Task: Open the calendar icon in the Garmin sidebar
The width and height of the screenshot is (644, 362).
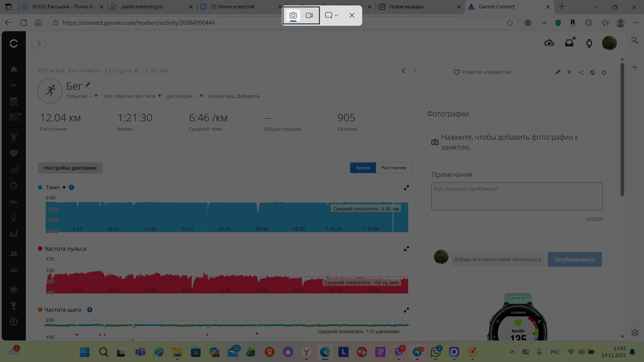Action: pos(14,101)
